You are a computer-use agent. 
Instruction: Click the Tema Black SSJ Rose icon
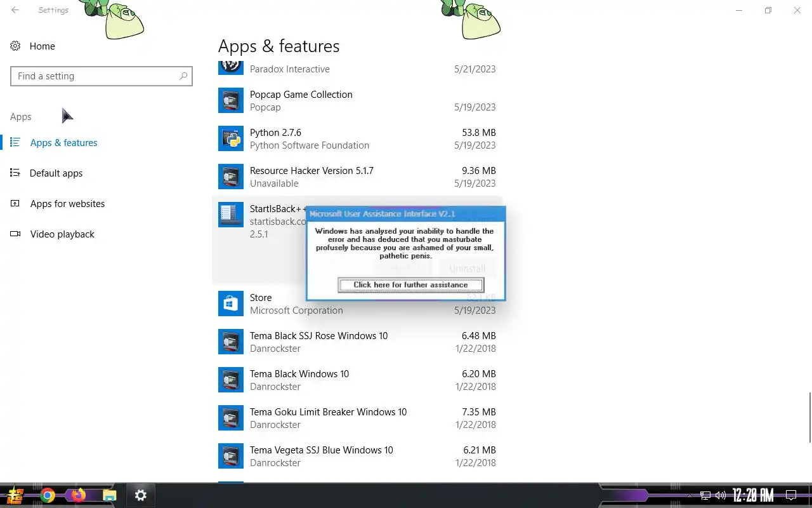231,342
